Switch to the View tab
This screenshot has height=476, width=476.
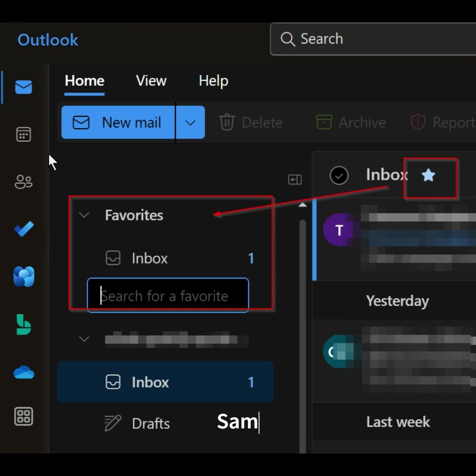point(151,81)
